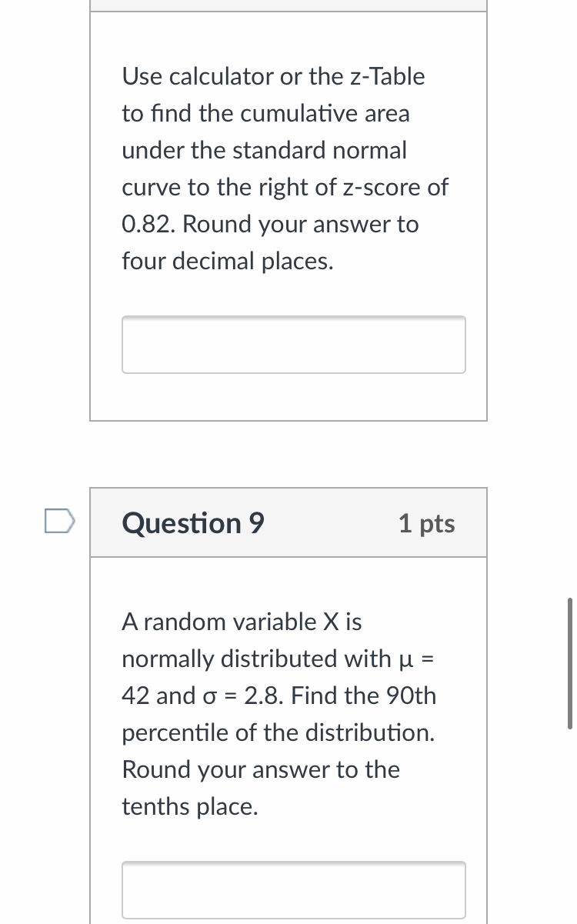Click 'A random variable X is' text
The height and width of the screenshot is (924, 577).
242,622
